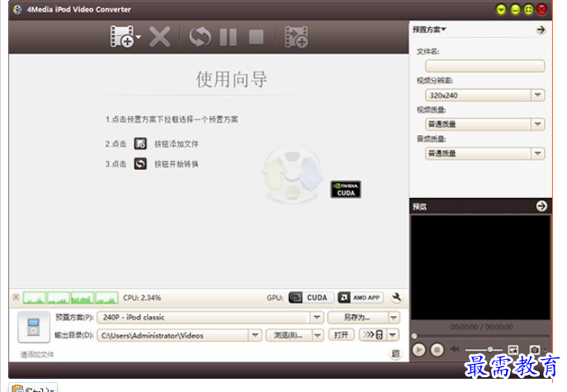Screen dimensions: 567x392
Task: Click the yellow dropdown menu window button
Action: (501, 10)
